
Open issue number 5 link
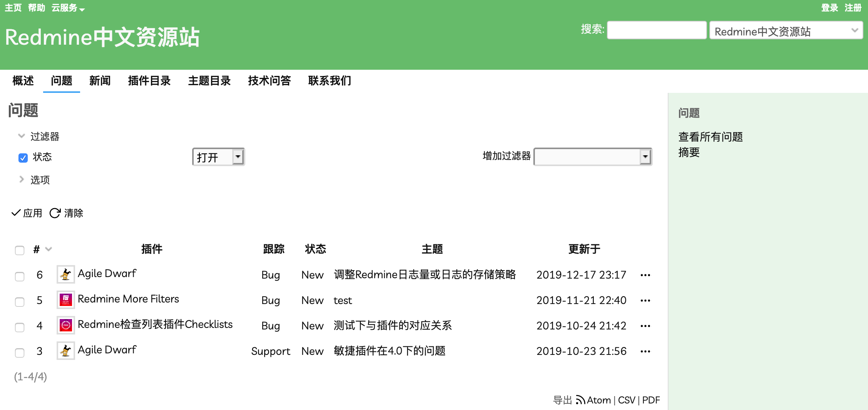[x=40, y=301]
